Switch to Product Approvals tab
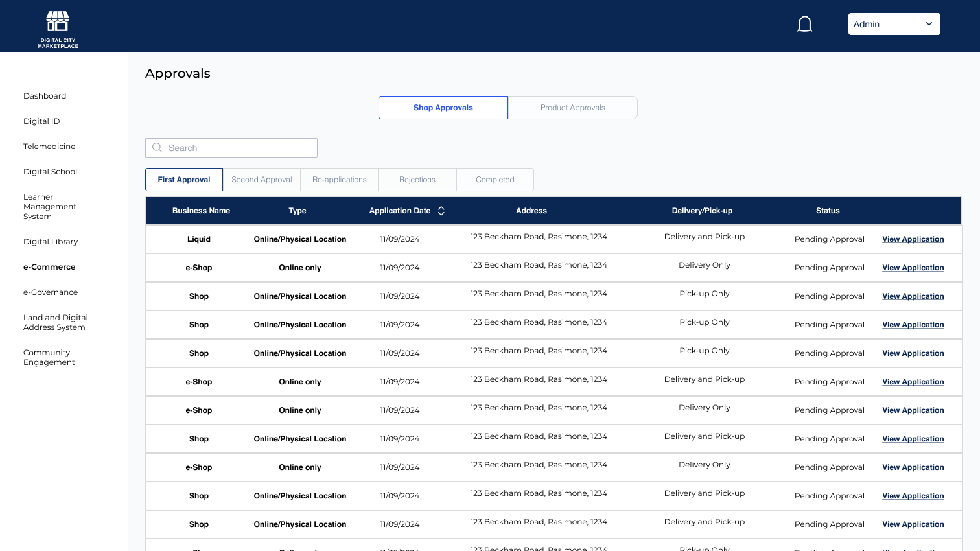 click(572, 108)
